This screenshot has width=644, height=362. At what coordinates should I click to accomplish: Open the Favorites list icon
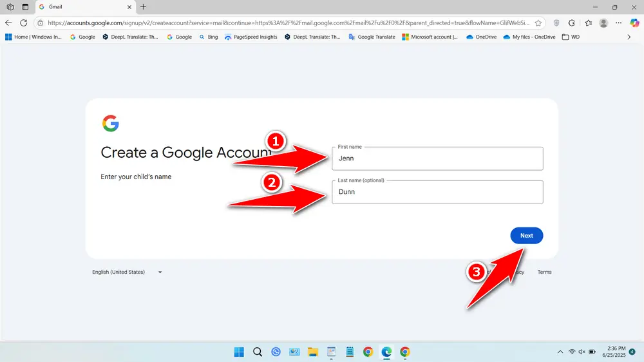tap(588, 23)
